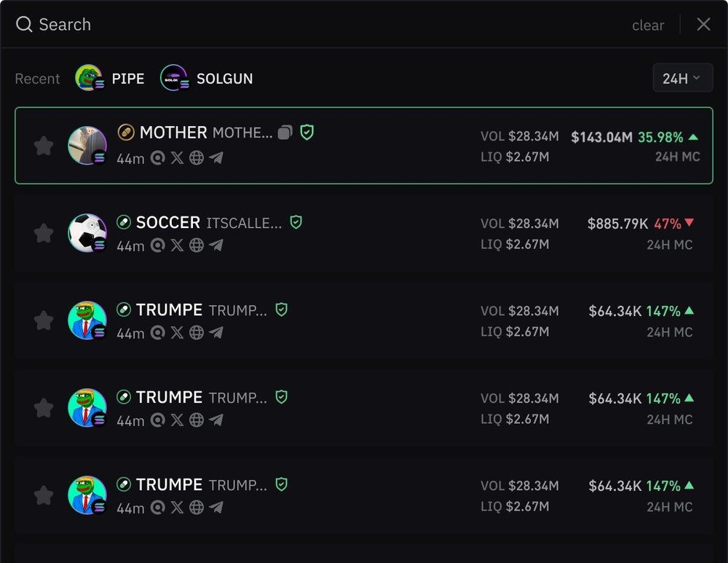Click the verified shield next to MOTHER
The image size is (728, 563).
(307, 133)
